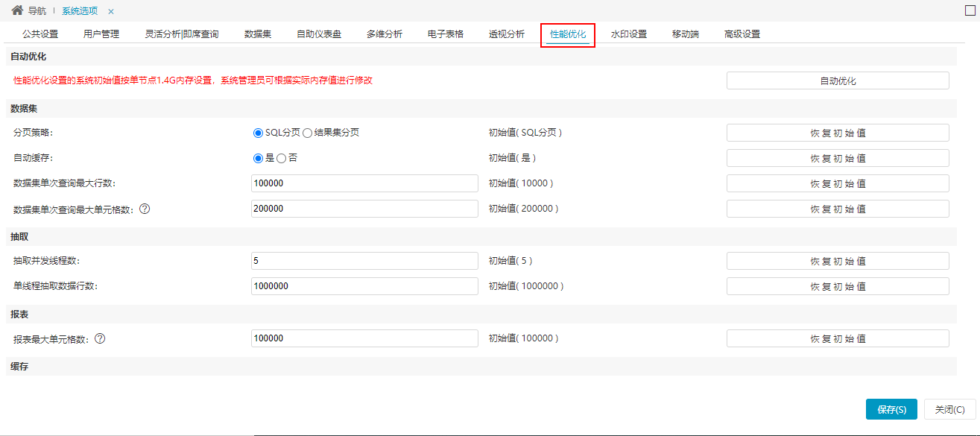Select the SQL分页 radio button
Viewport: 980px width, 436px height.
[x=259, y=133]
